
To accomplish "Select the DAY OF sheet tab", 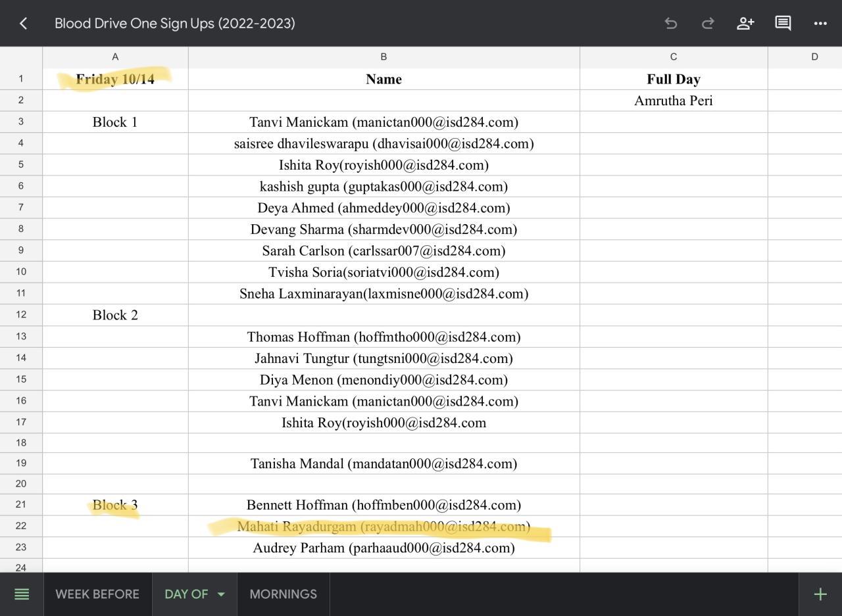I will pos(186,594).
